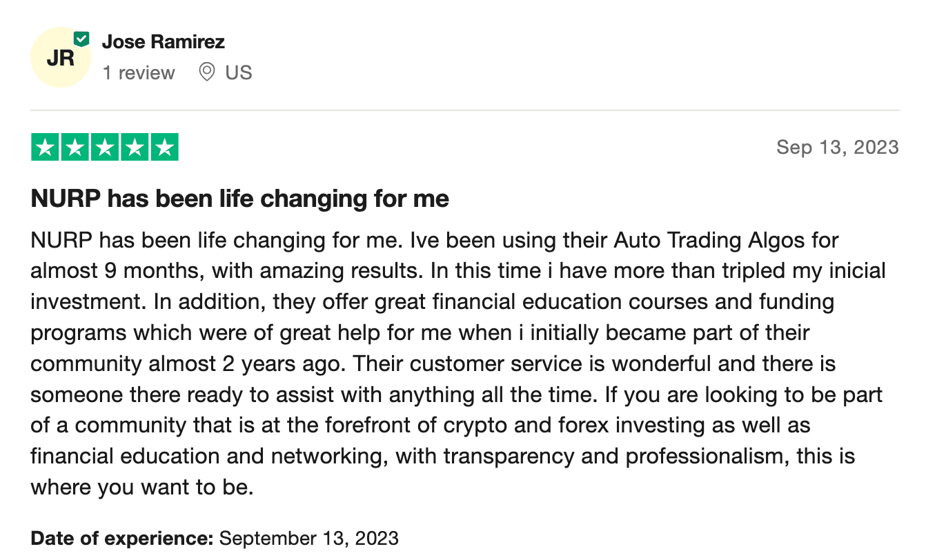
Task: Open the review title 'NURP has been life changing'
Action: [x=240, y=199]
